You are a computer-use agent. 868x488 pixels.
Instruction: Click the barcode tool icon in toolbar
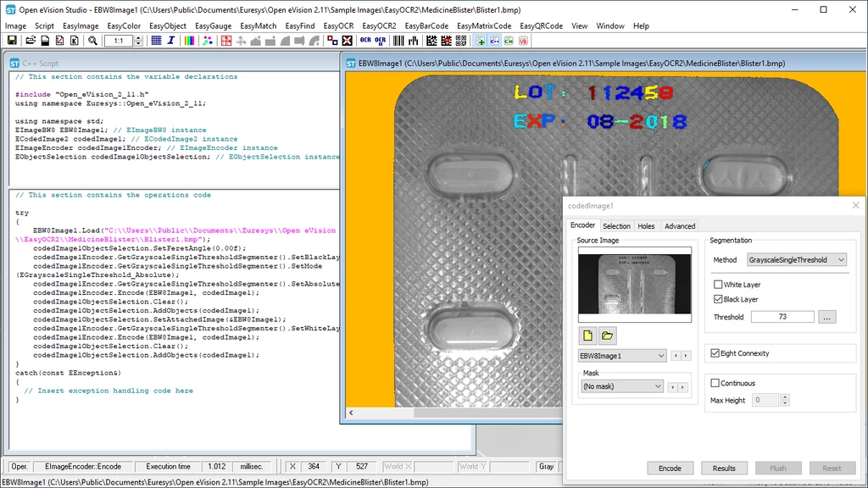click(x=400, y=41)
